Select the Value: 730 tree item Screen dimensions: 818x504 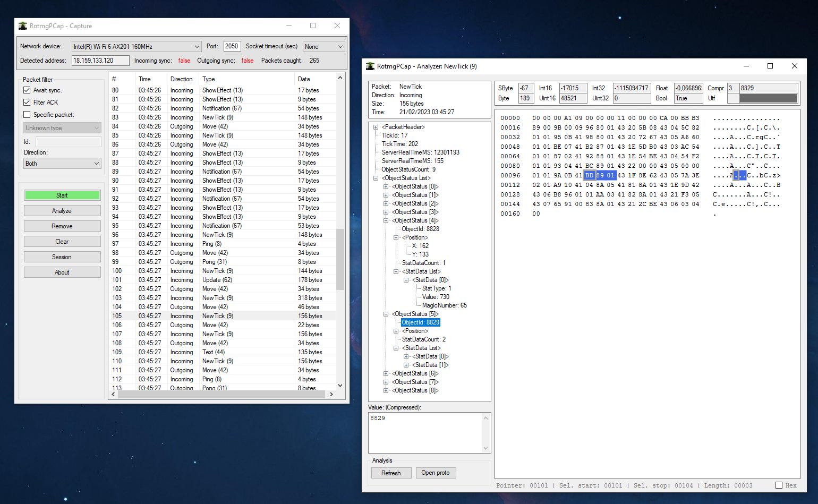[436, 297]
